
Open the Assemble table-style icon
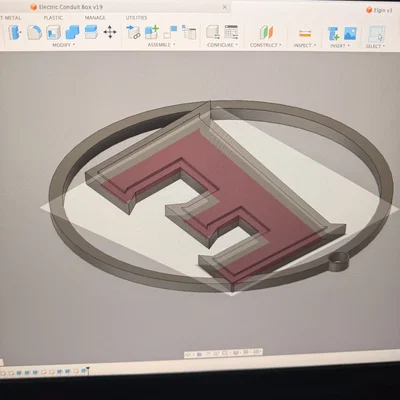189,32
